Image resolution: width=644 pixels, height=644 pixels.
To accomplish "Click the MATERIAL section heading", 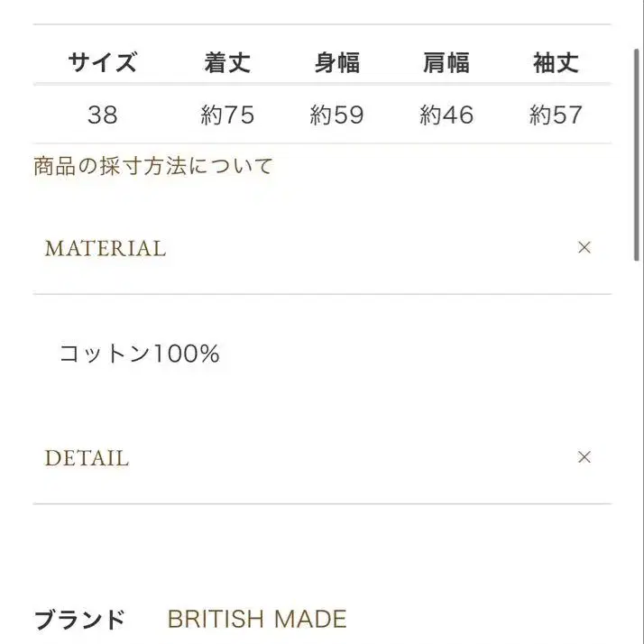I will pos(106,249).
